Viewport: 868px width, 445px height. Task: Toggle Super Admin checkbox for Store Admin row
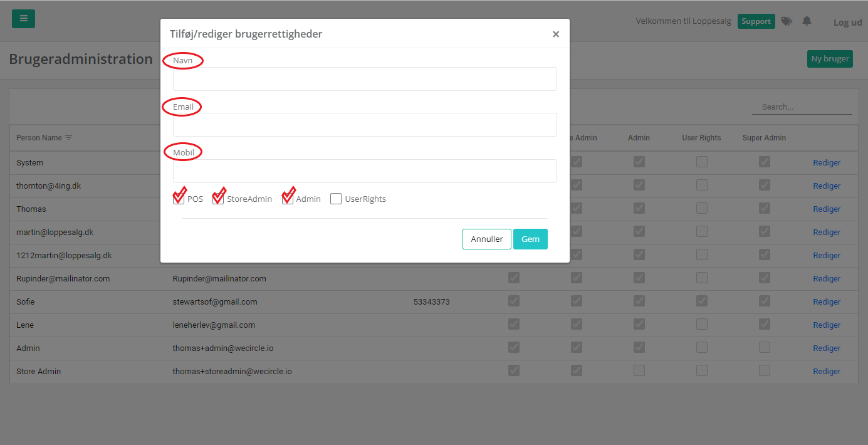764,370
